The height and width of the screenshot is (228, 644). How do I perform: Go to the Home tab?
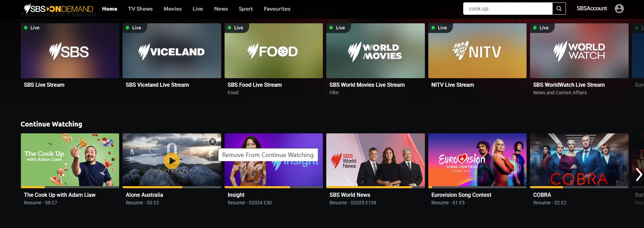(x=110, y=9)
